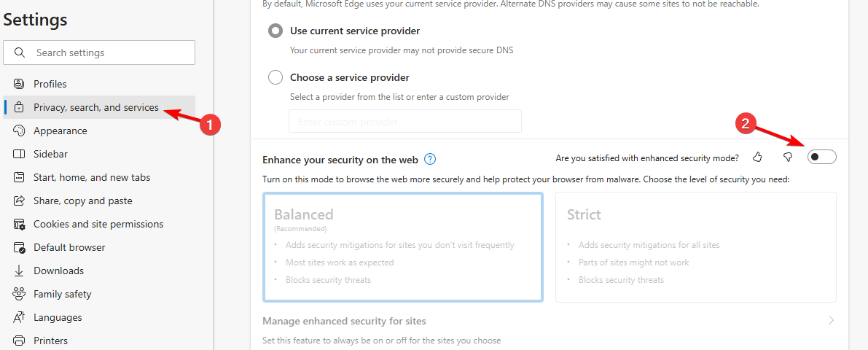Expand Manage enhanced security for sites chevron

tap(831, 320)
